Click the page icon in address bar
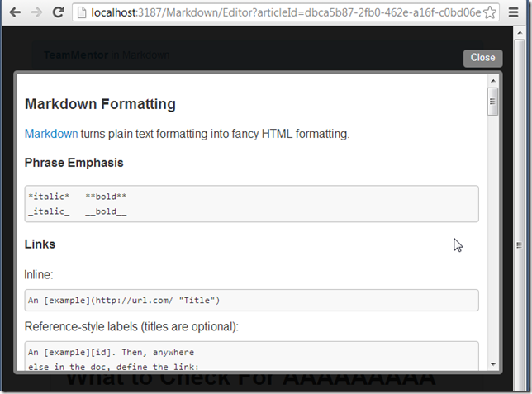The width and height of the screenshot is (532, 394). 83,13
